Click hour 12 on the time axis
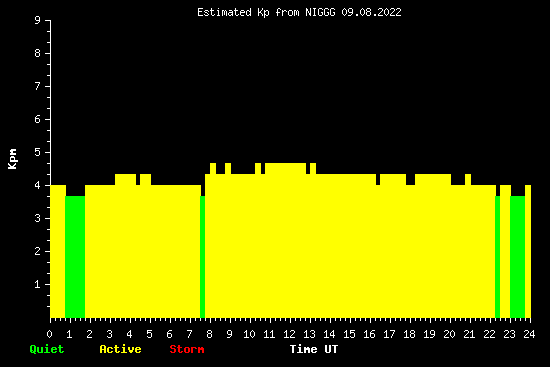Screen dimensions: 550x367 [289, 334]
